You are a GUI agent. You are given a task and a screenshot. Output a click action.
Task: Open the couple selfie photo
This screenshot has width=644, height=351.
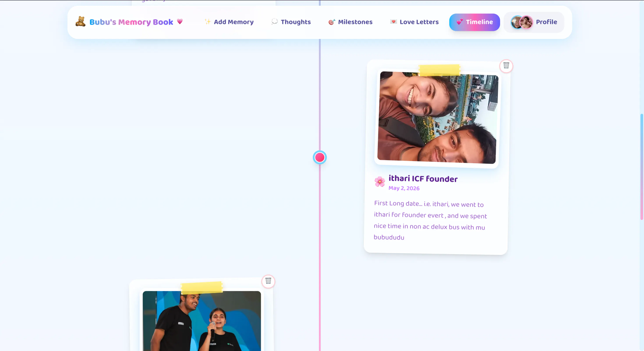point(437,118)
